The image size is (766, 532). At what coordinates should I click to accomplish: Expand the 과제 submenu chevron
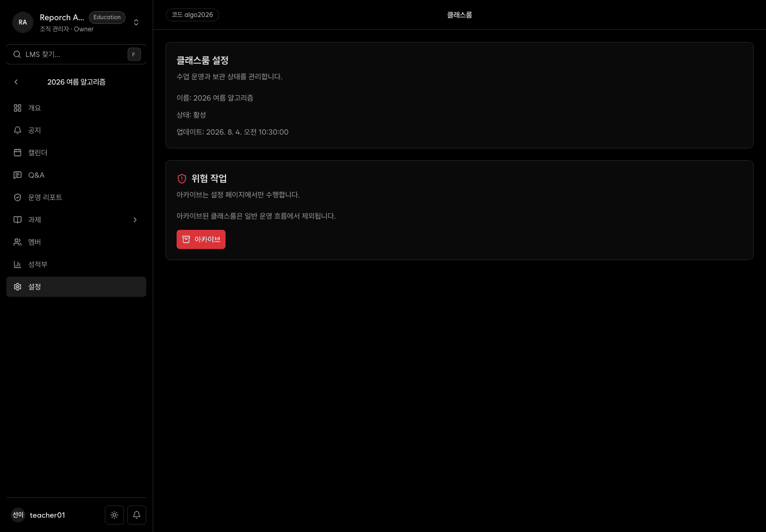[x=135, y=220]
